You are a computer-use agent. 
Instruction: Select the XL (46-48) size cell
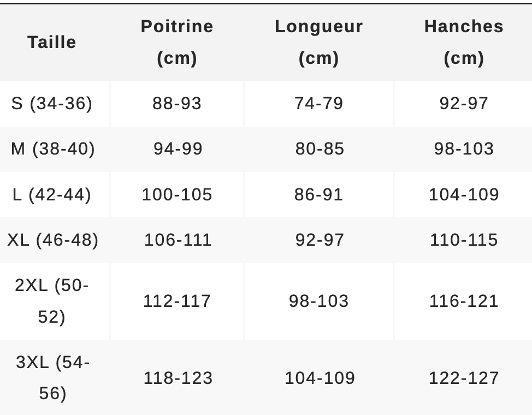click(x=53, y=240)
